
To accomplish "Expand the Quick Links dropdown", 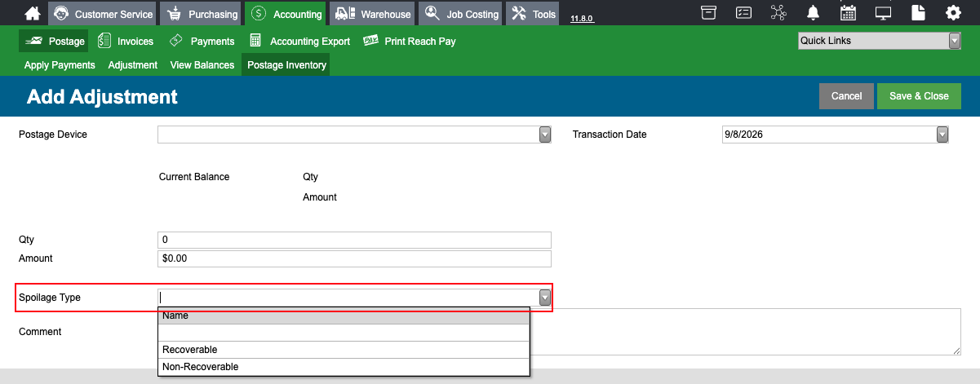I will tap(955, 41).
